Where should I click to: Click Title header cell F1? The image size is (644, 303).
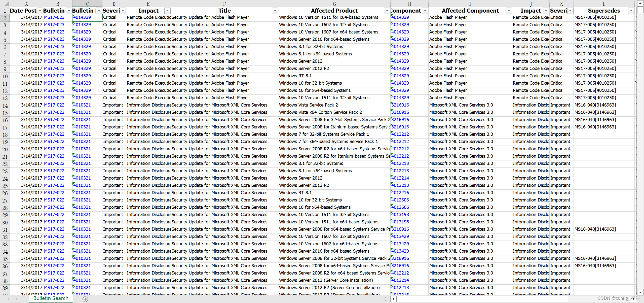224,11
